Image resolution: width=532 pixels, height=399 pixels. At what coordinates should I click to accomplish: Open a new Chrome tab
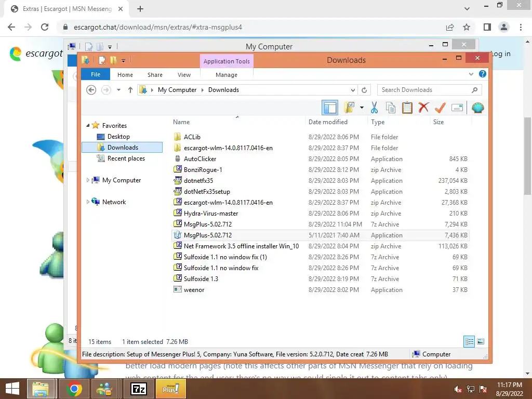click(140, 9)
